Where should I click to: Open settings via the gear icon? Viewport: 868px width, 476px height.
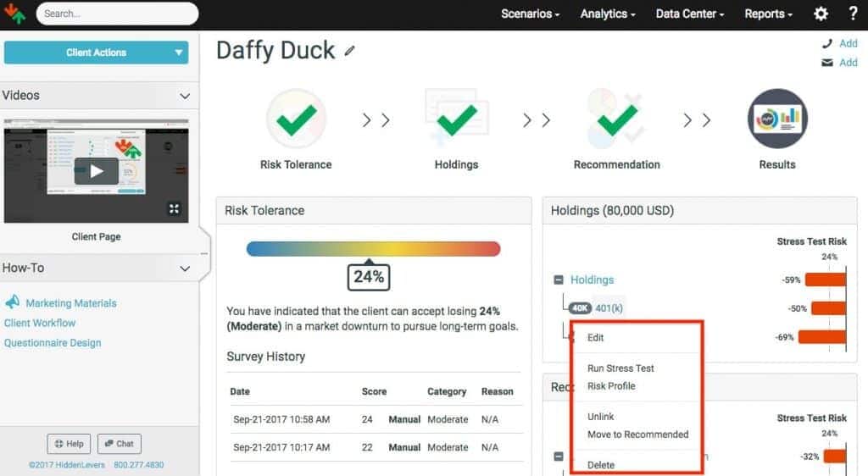(x=821, y=14)
